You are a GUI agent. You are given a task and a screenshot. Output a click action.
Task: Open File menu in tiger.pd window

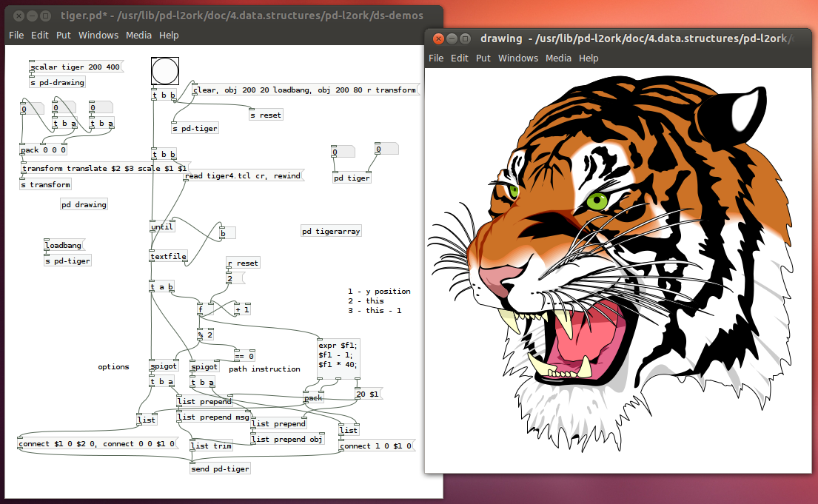tap(16, 35)
